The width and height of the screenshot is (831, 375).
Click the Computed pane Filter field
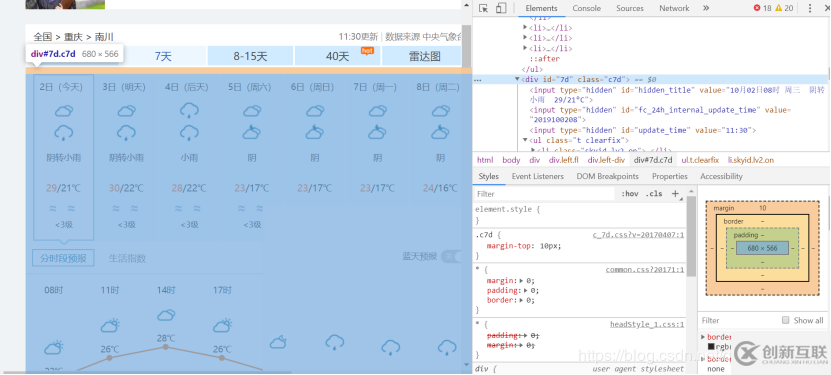point(738,320)
